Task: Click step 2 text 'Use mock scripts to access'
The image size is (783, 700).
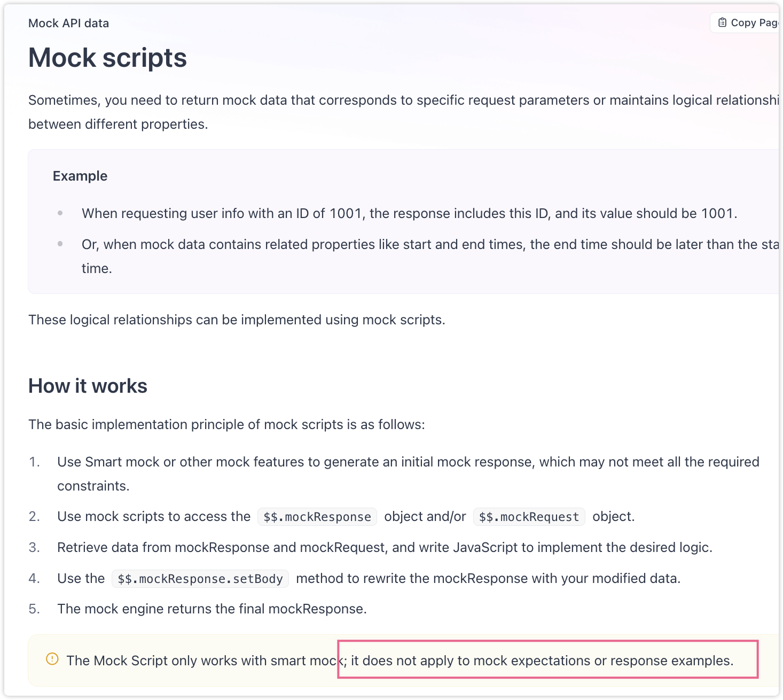Action: coord(154,517)
